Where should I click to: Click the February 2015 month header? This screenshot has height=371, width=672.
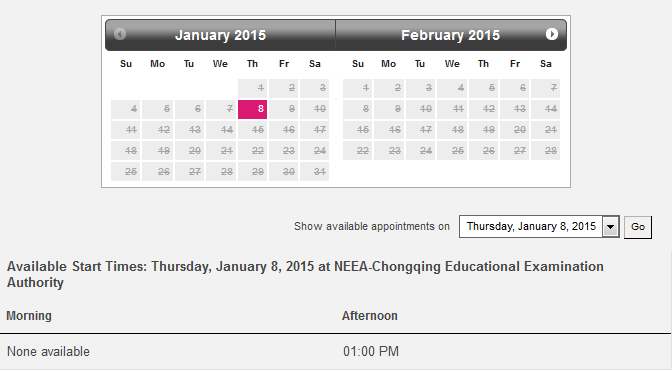pyautogui.click(x=450, y=35)
